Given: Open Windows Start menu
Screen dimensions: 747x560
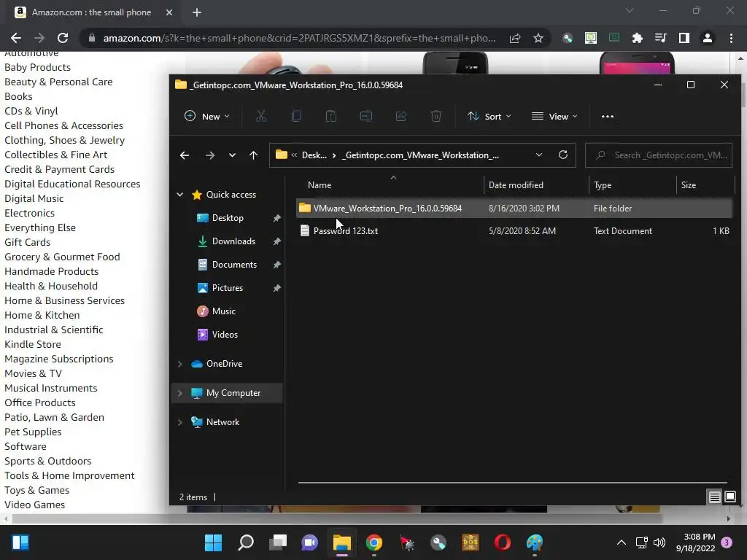Looking at the screenshot, I should pos(214,542).
